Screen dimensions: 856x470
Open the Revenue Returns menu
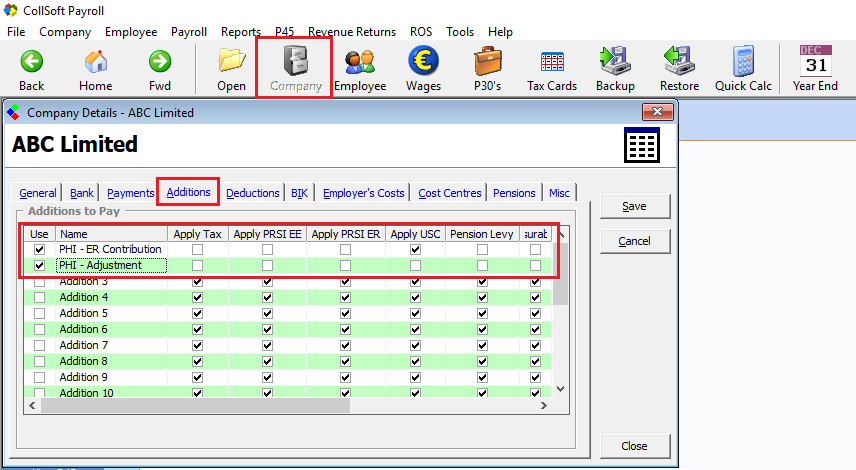pyautogui.click(x=351, y=32)
